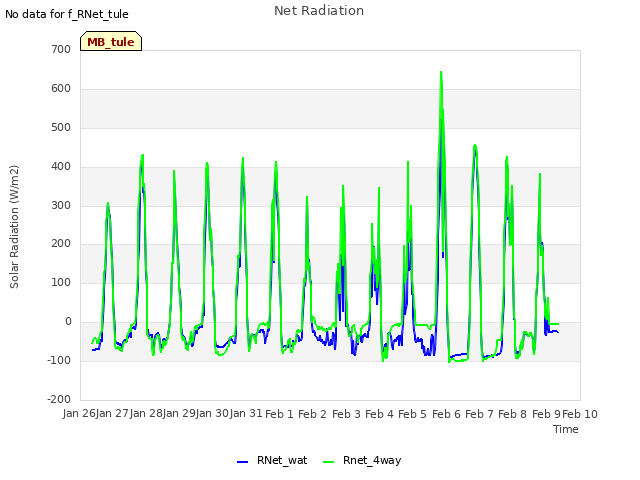
Task: Click the 0 y-axis tick label
Action: [69, 322]
